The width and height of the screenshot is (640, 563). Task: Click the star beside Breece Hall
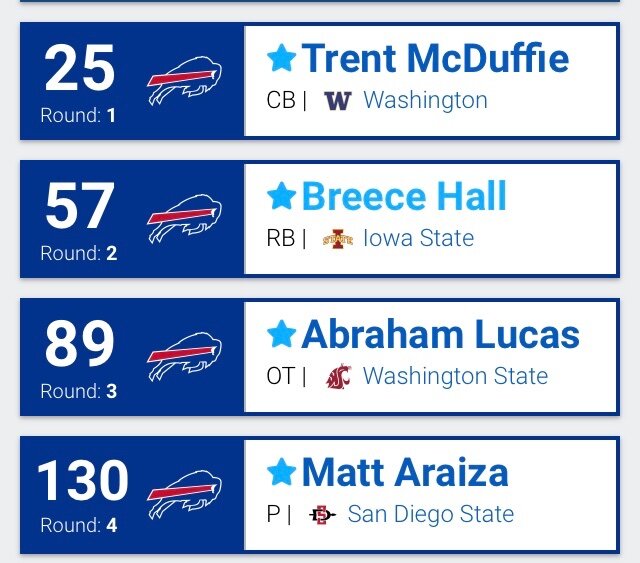click(x=281, y=196)
